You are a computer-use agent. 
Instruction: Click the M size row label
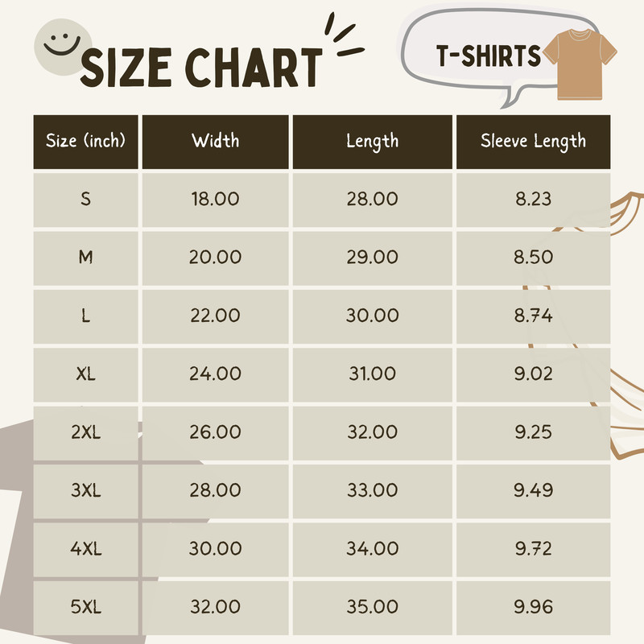pos(86,258)
